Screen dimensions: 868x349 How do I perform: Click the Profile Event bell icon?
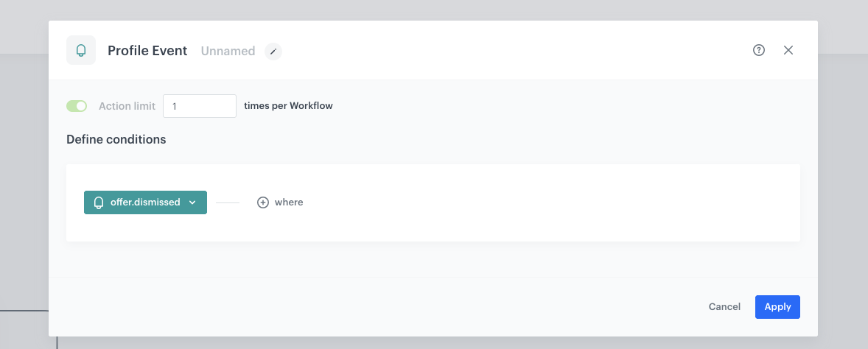(x=81, y=51)
